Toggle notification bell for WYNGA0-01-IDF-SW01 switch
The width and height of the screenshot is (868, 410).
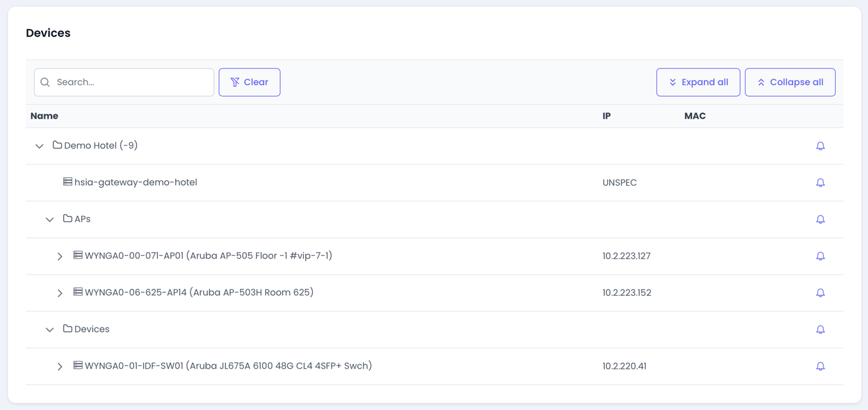820,367
